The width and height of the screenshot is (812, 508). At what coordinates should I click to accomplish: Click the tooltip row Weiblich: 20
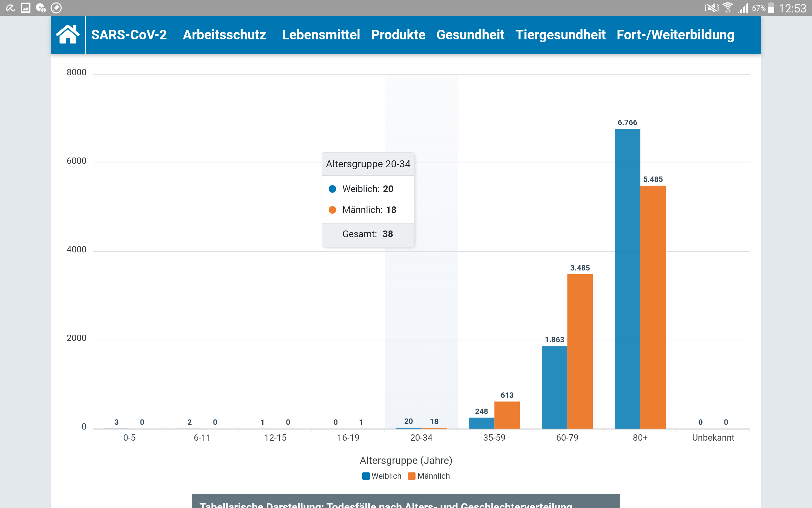coord(368,189)
